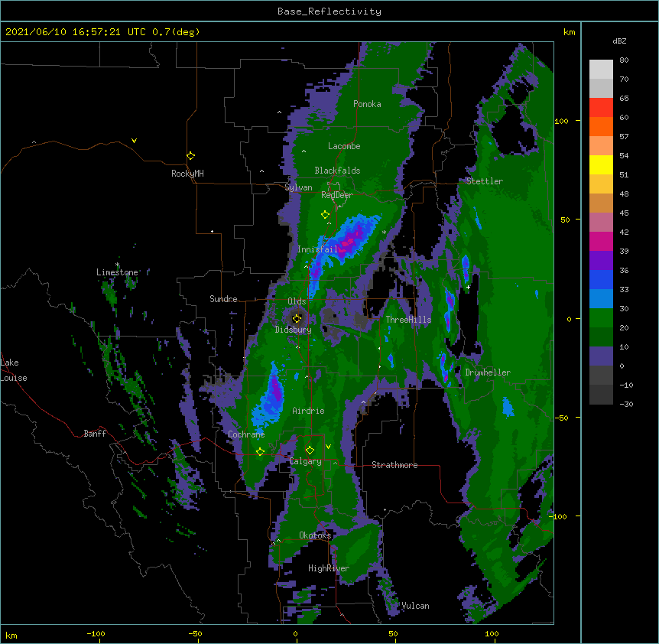Click the Okotoks label
The image size is (659, 644).
(315, 535)
